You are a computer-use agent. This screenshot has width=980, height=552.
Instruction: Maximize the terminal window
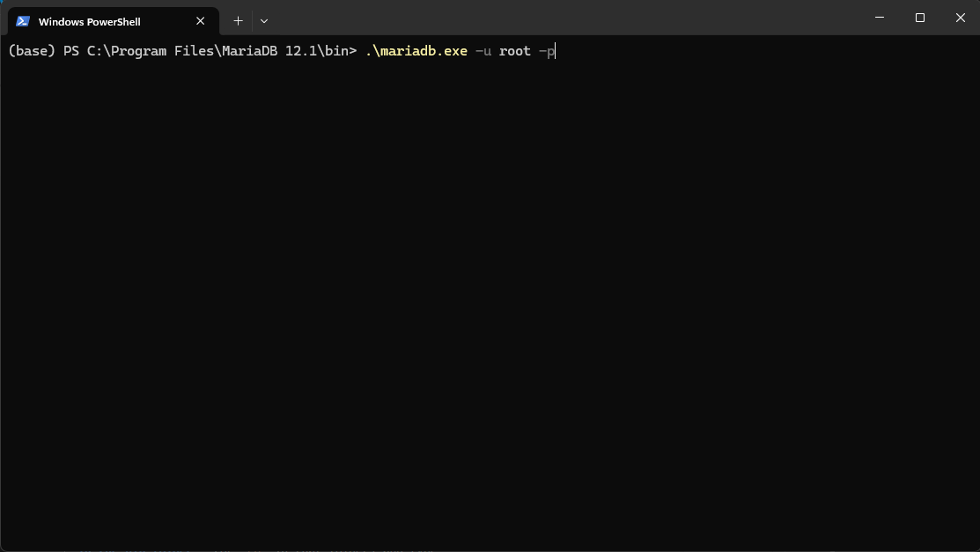[x=920, y=18]
